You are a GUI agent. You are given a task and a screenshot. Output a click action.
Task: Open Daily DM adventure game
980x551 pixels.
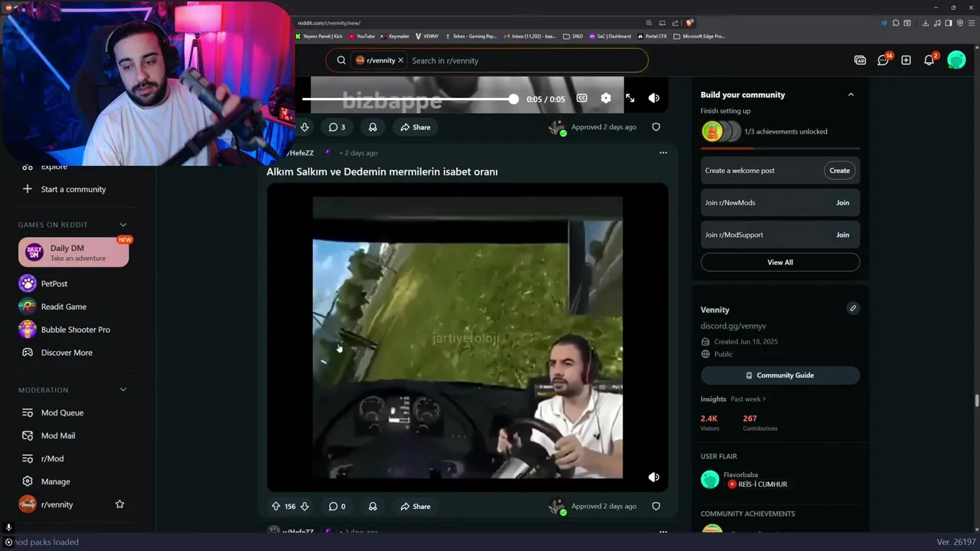pos(73,253)
